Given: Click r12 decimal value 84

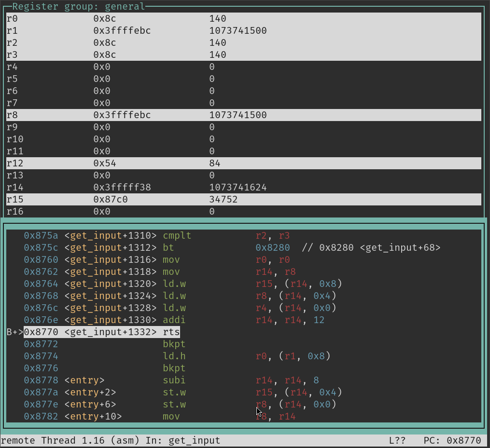Looking at the screenshot, I should tap(215, 163).
